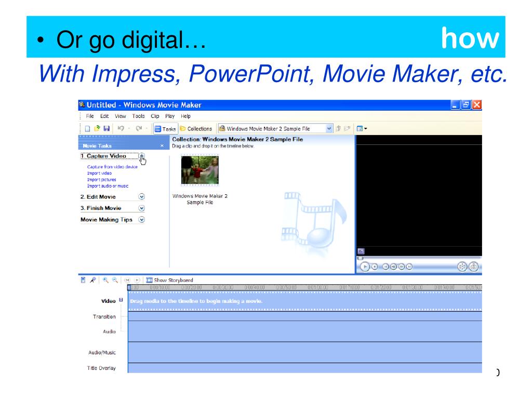Click the timeline playhead at the ruler start
The width and height of the screenshot is (532, 399).
tap(129, 288)
